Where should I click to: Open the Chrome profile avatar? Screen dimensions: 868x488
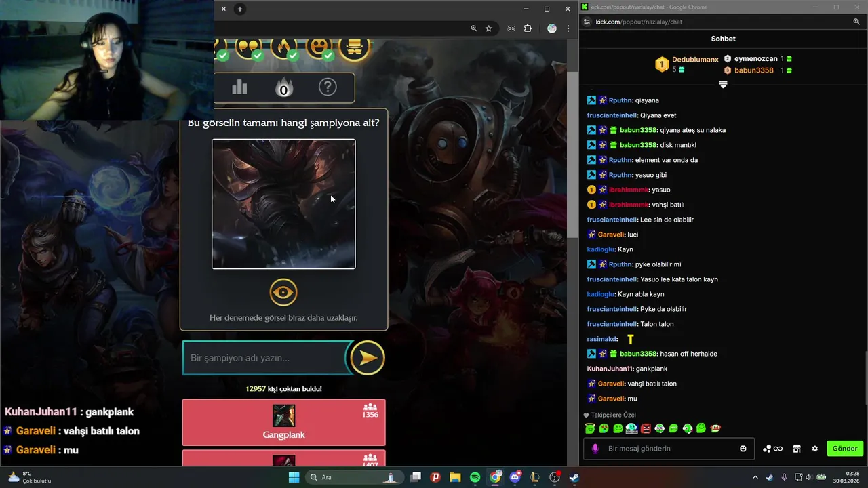click(x=552, y=28)
